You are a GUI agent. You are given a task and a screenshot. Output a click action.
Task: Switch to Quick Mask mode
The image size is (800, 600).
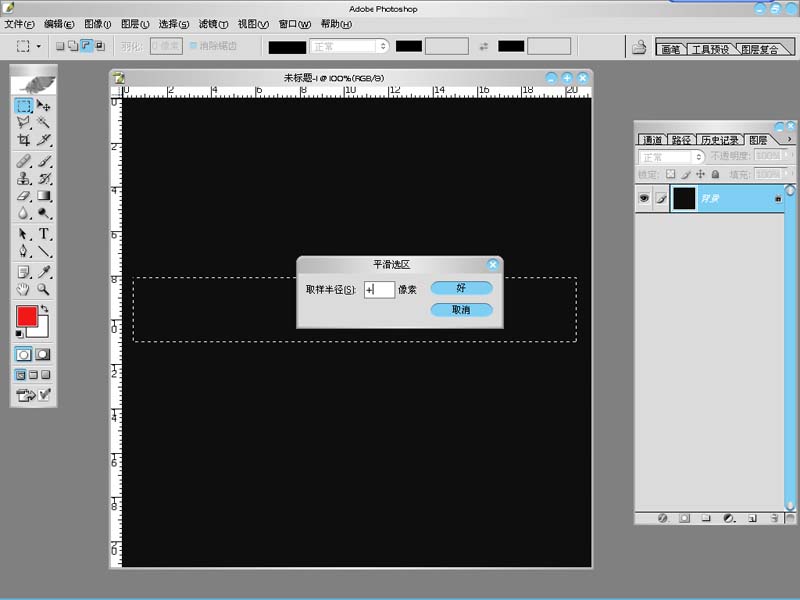coord(43,354)
